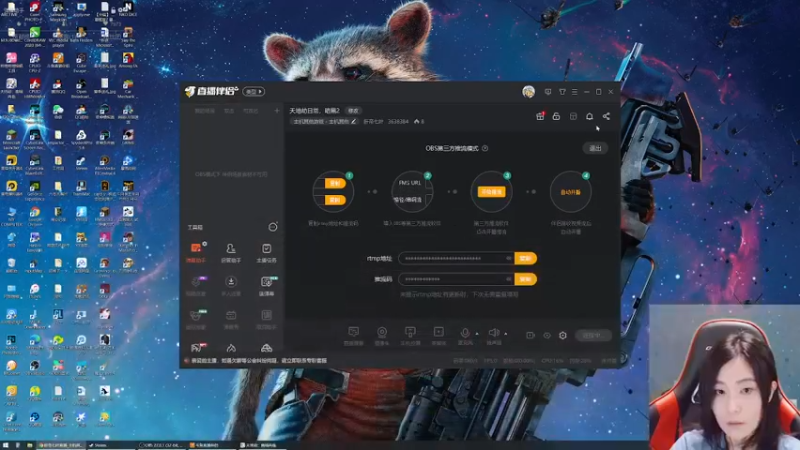Click the step 2 FMS URL circle
This screenshot has height=450, width=800.
412,192
